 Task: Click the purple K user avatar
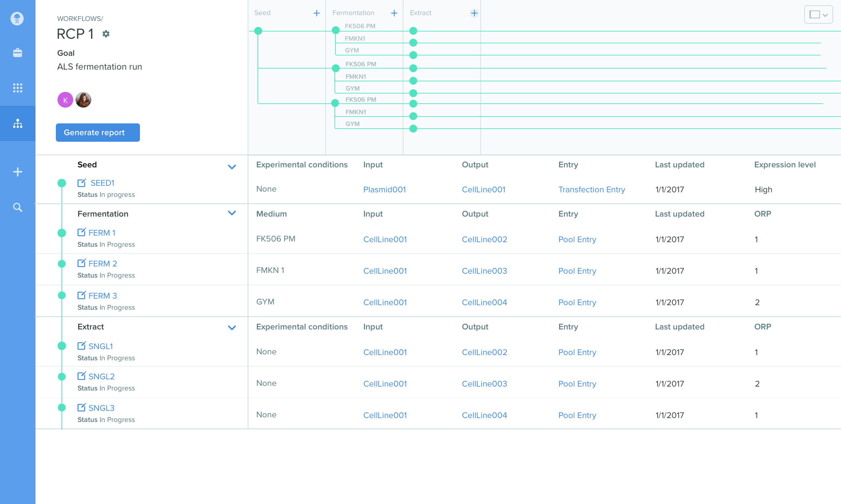(65, 100)
